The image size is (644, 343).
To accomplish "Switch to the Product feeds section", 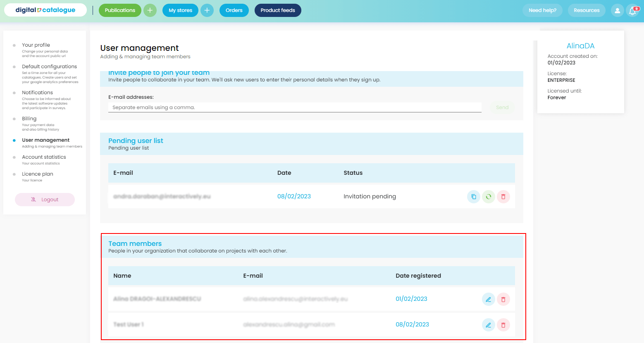I will (277, 10).
